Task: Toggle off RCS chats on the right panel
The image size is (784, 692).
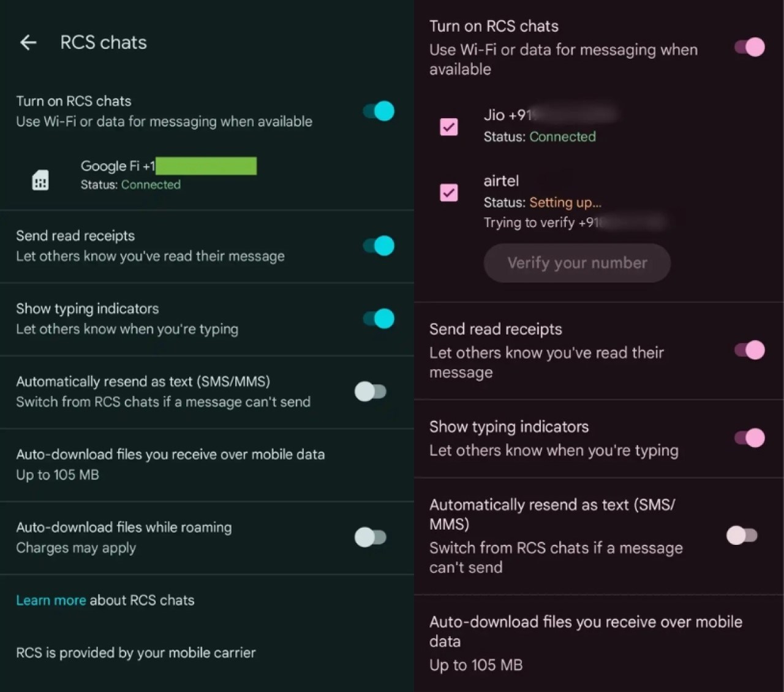Action: (748, 47)
